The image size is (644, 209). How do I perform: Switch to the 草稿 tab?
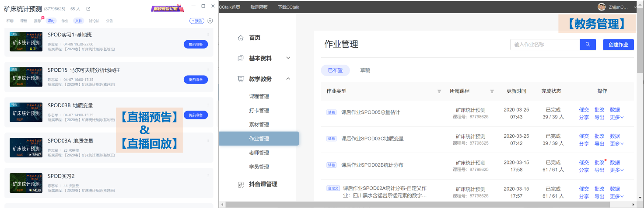[x=365, y=70]
